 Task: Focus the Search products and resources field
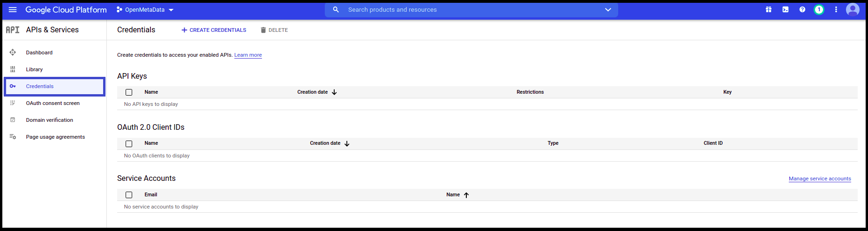tap(469, 10)
